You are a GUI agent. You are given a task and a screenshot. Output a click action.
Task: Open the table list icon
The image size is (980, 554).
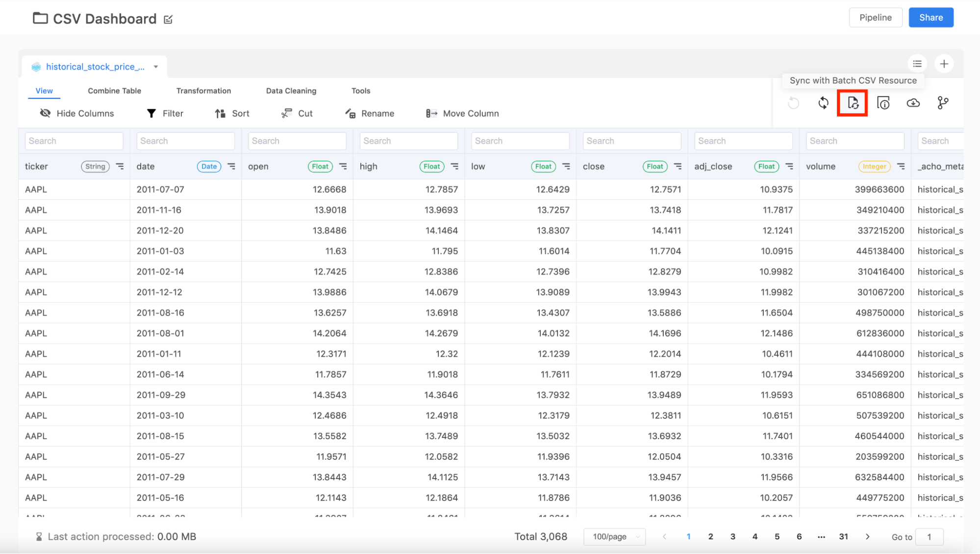point(917,64)
